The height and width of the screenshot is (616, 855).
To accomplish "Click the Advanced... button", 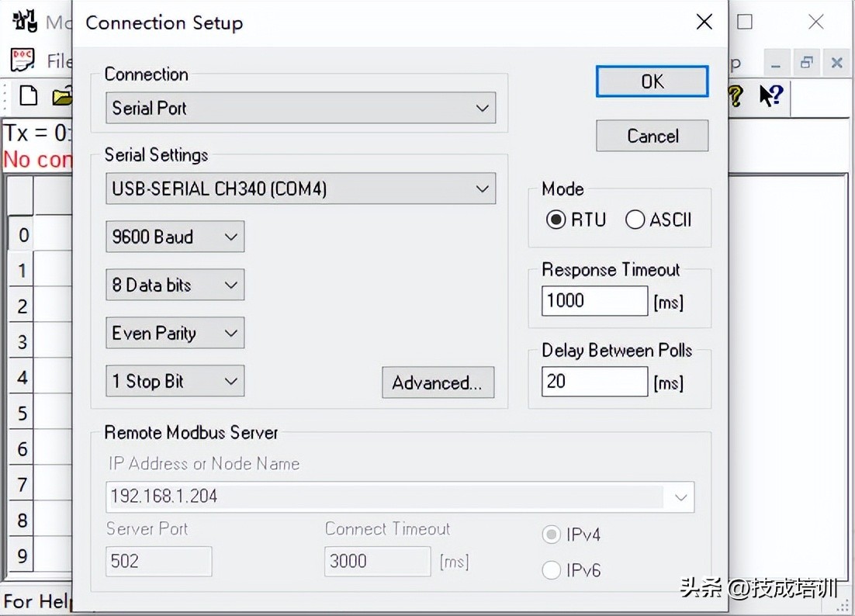I will 438,382.
